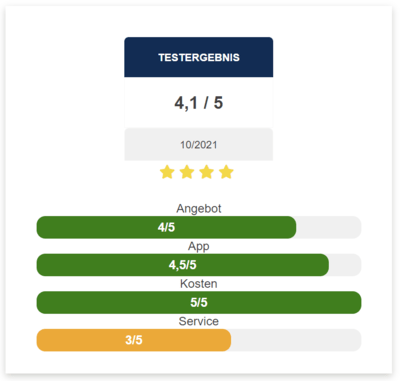Click the unfilled gray end of the Angebot bar
Viewport: 400px width, 381px height.
click(x=329, y=227)
